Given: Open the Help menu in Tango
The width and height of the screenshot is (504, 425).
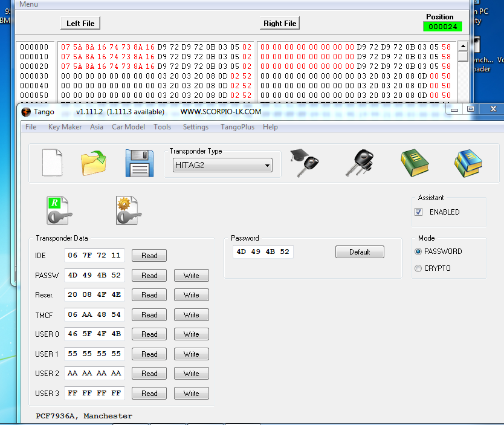Looking at the screenshot, I should point(270,127).
